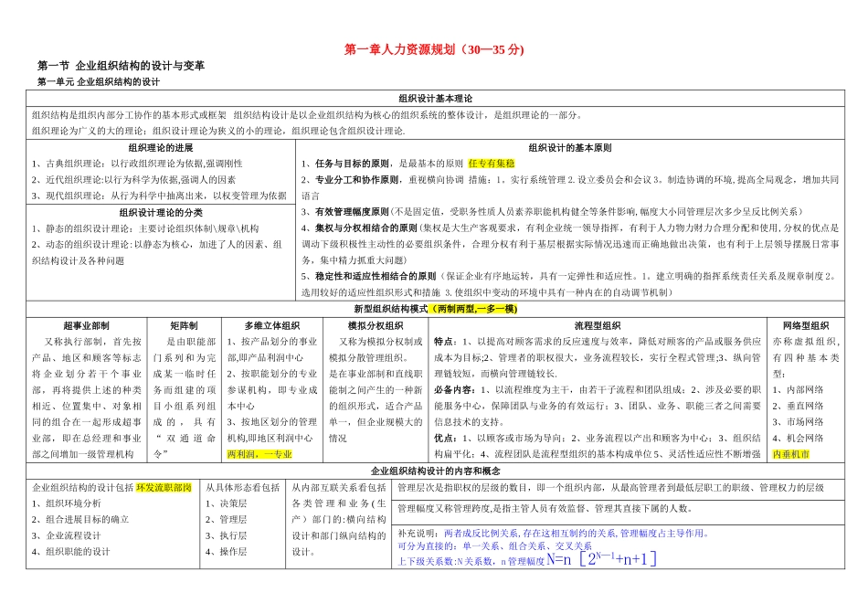Select item "1、组织环境分析"
The width and height of the screenshot is (868, 614).
click(67, 503)
